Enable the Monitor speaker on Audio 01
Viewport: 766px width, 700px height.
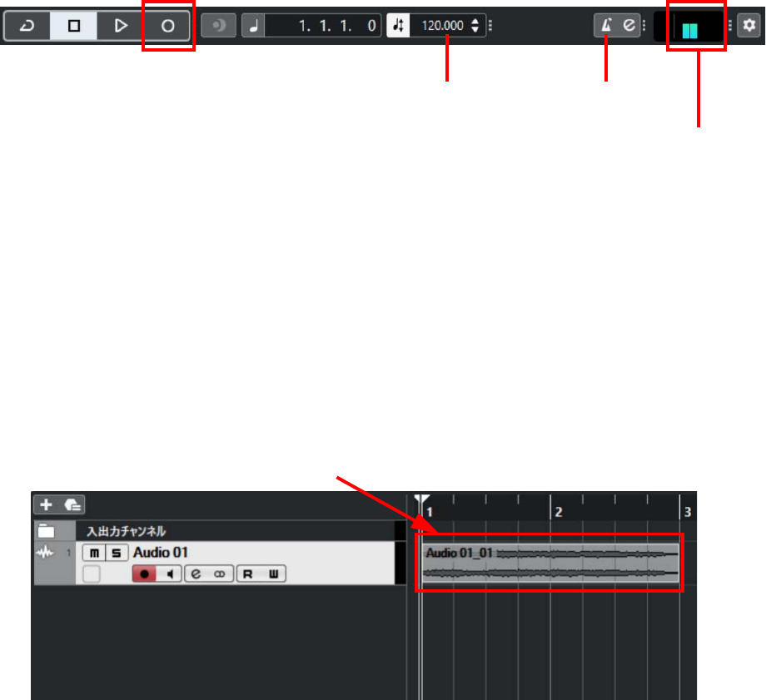coord(170,573)
